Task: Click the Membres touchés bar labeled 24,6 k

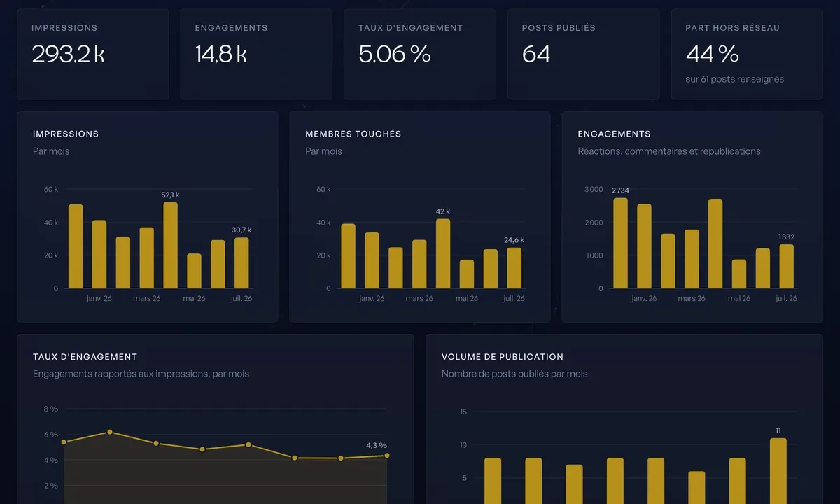Action: [x=514, y=268]
